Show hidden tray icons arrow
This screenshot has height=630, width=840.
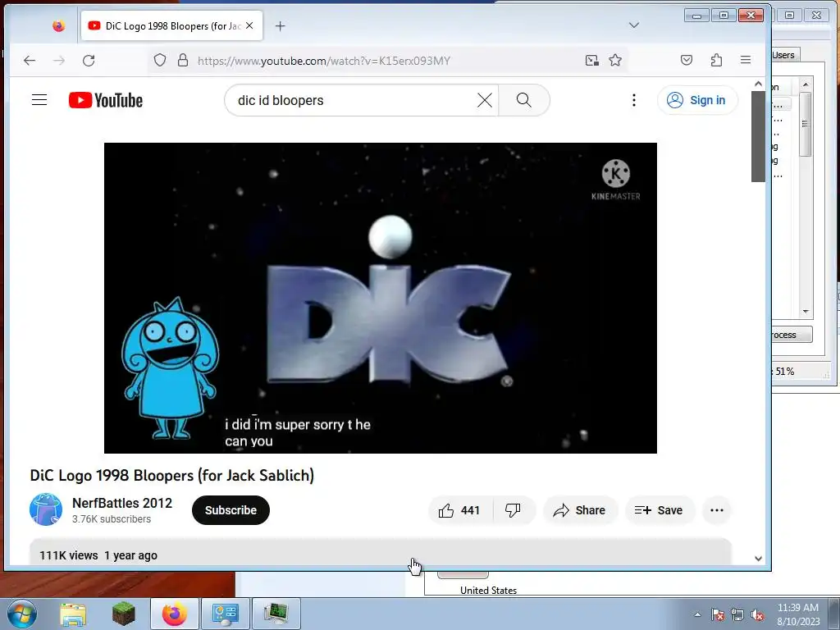[697, 614]
